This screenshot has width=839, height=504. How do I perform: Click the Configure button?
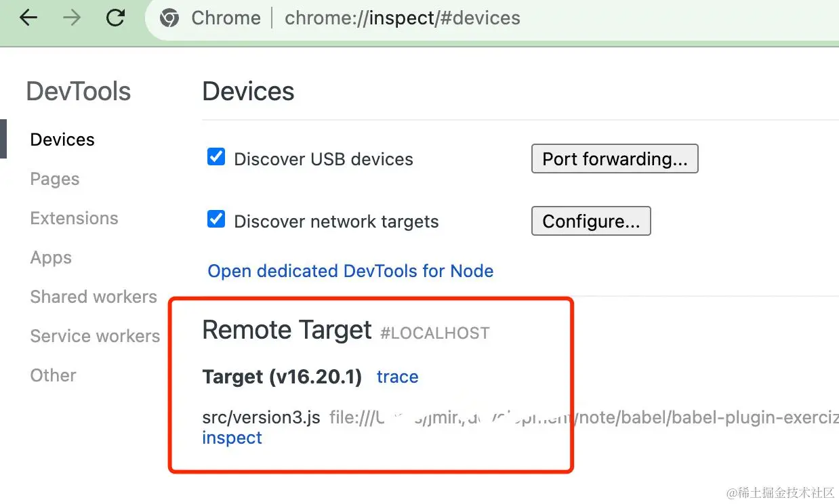[x=591, y=222]
